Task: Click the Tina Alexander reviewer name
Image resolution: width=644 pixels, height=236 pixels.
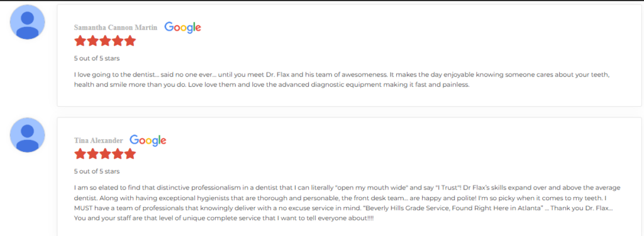Action: (98, 141)
